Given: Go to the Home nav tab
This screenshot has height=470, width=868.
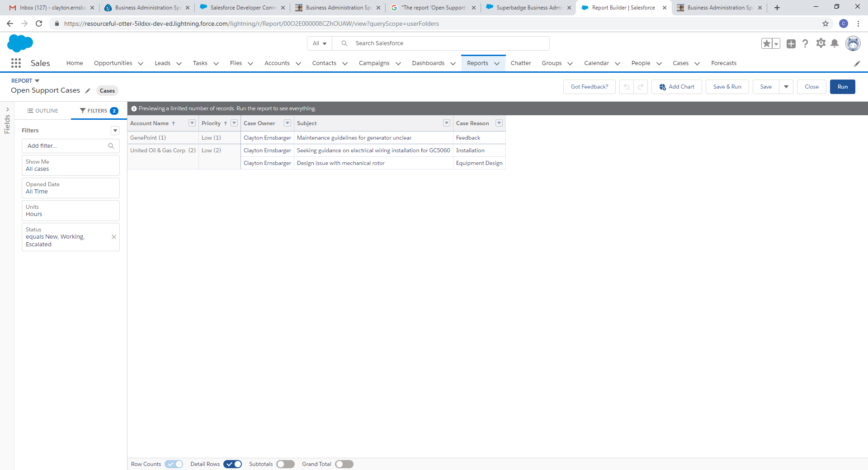Looking at the screenshot, I should pyautogui.click(x=75, y=63).
